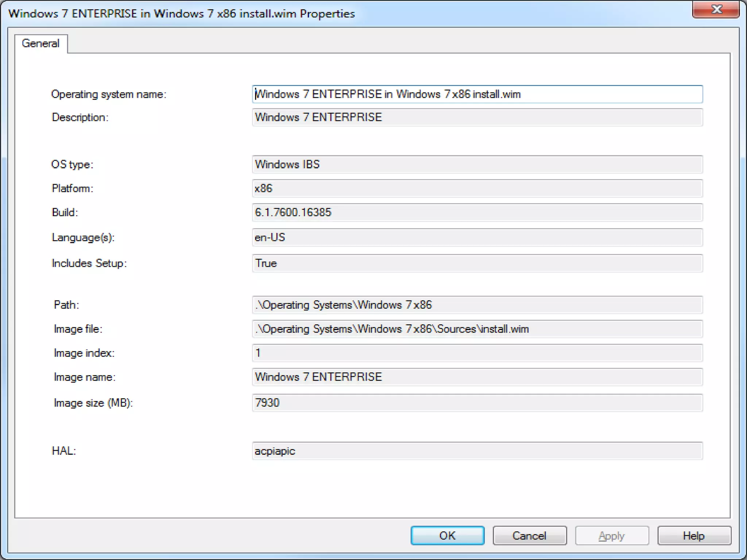Click the Image file field with install.wim path

(x=477, y=329)
